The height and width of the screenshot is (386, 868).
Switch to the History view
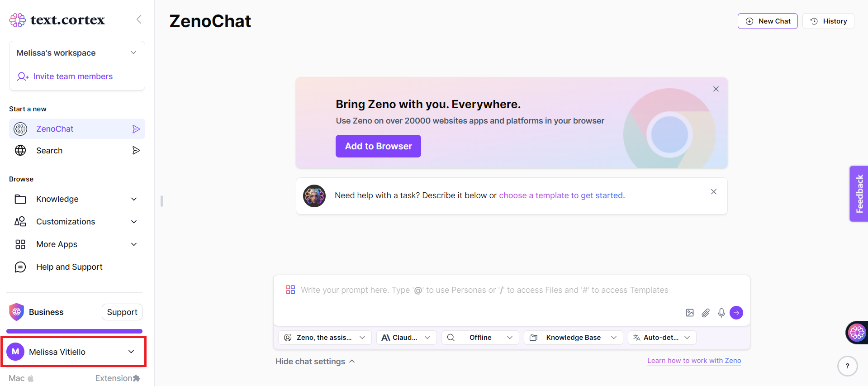828,21
